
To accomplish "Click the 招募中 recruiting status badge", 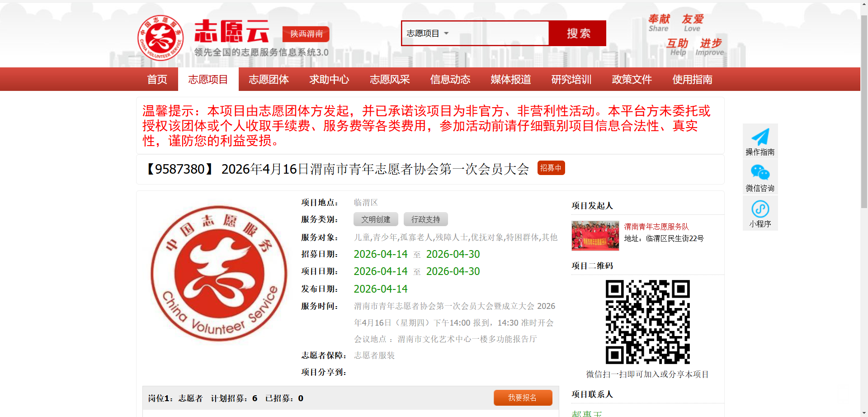I will click(551, 167).
